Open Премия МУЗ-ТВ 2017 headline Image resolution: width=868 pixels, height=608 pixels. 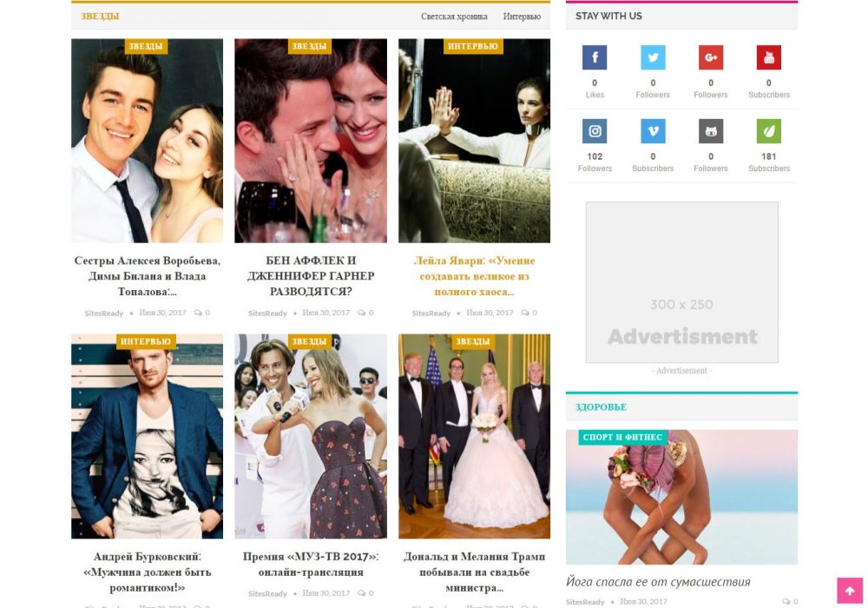(x=311, y=565)
